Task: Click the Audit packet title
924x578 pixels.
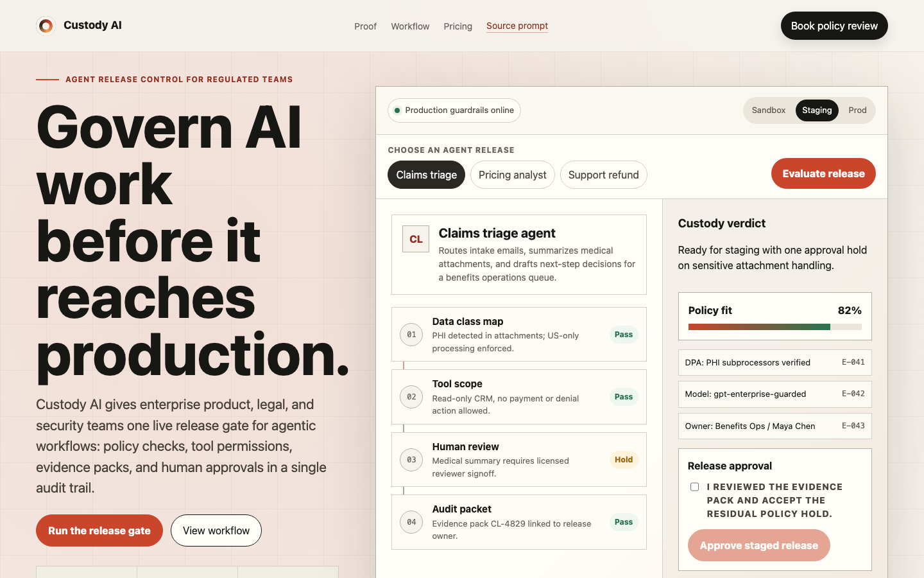Action: click(x=462, y=509)
